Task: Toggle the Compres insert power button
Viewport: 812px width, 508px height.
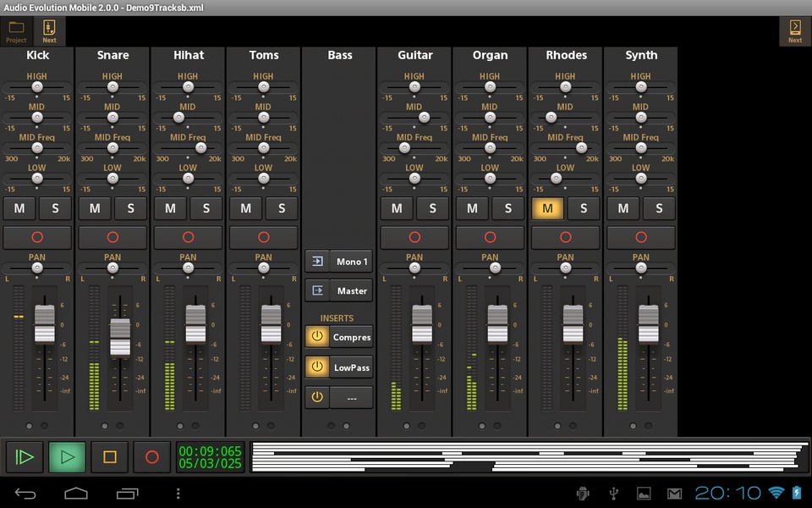Action: [317, 337]
